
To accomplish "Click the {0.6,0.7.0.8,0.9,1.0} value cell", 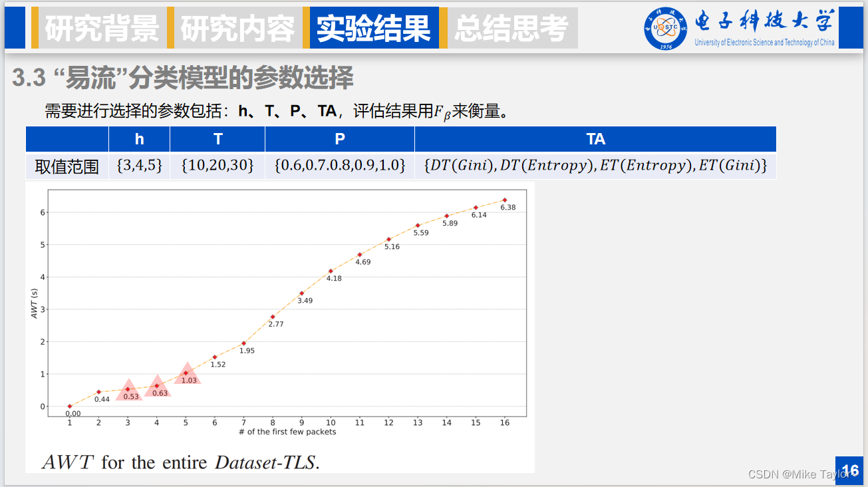I will (x=340, y=166).
